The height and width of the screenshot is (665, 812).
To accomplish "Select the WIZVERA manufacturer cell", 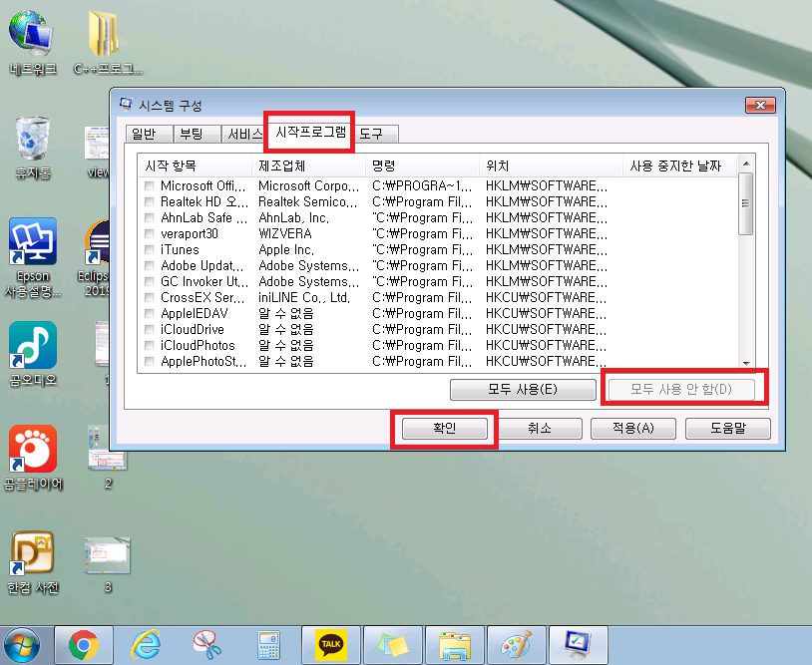I will click(285, 234).
